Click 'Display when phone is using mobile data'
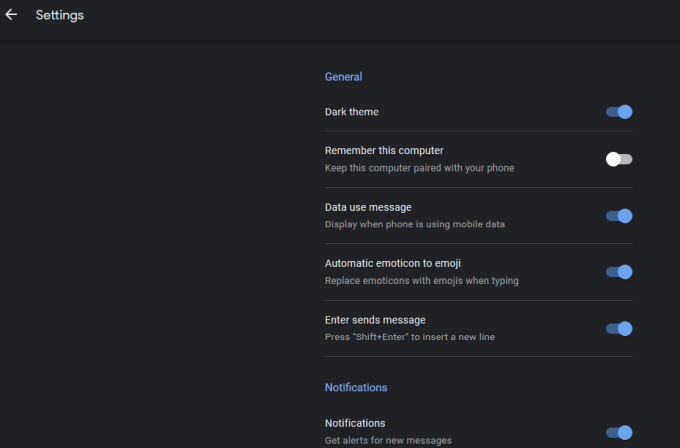The image size is (680, 448). 415,224
